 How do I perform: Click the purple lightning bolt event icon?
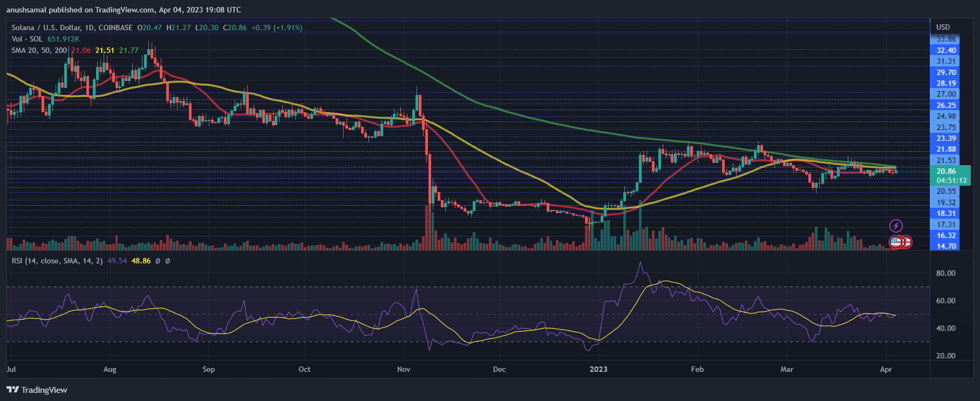coord(896,226)
